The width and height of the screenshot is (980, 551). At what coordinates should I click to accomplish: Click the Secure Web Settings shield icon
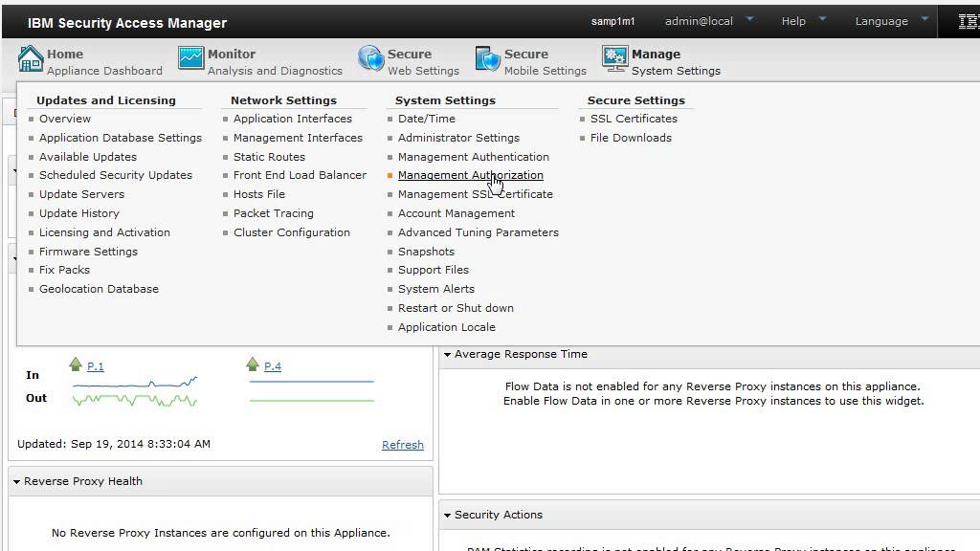point(370,58)
